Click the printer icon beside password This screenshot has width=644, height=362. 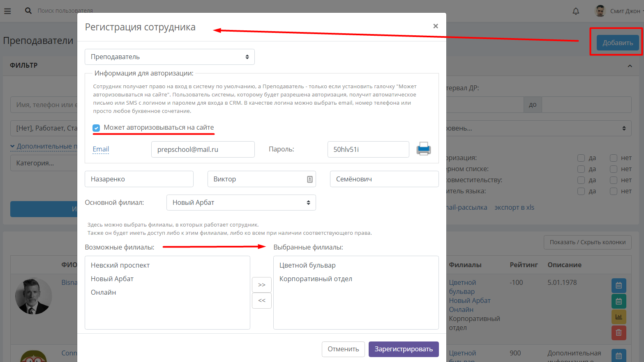424,149
